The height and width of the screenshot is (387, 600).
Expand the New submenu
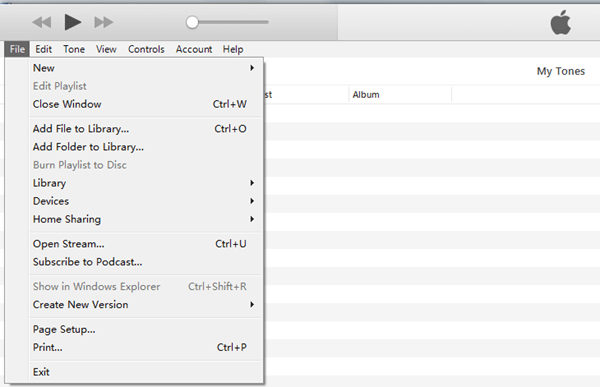[x=146, y=68]
